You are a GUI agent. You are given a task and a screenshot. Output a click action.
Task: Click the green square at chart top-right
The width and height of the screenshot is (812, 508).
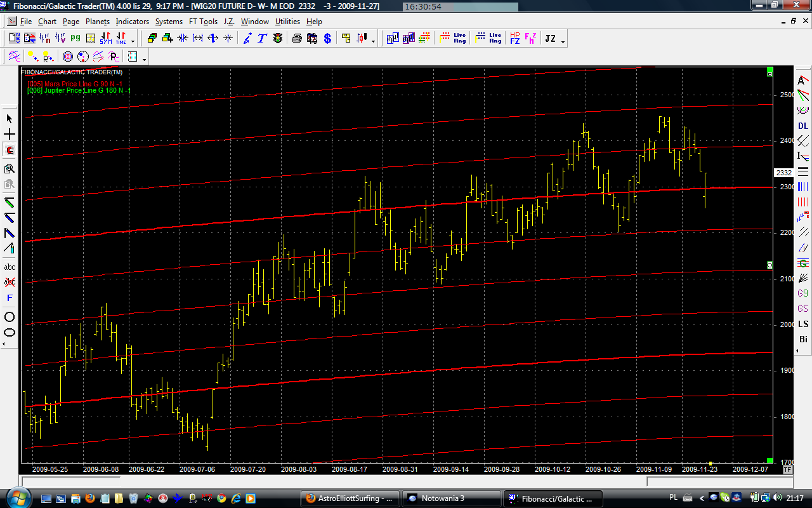769,69
